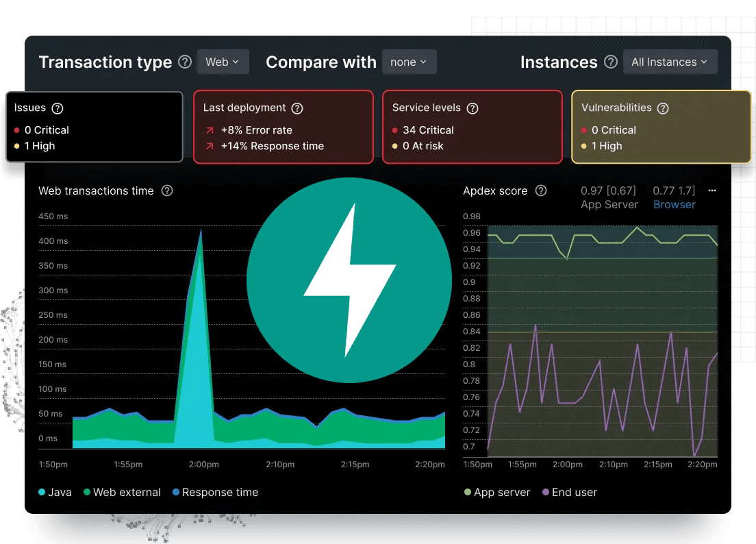Viewport: 756px width, 544px height.
Task: Open the Apdex chart options ellipsis menu
Action: tap(711, 190)
